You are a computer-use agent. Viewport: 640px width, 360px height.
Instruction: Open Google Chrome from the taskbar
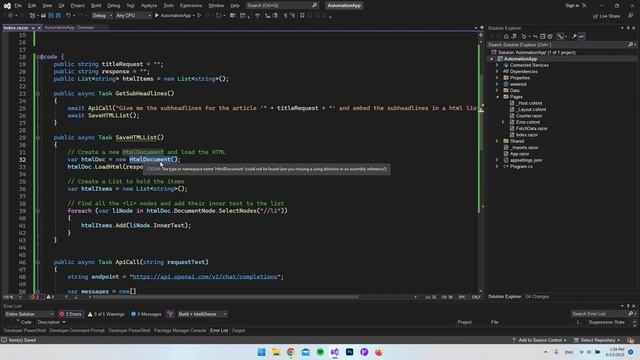[x=291, y=352]
